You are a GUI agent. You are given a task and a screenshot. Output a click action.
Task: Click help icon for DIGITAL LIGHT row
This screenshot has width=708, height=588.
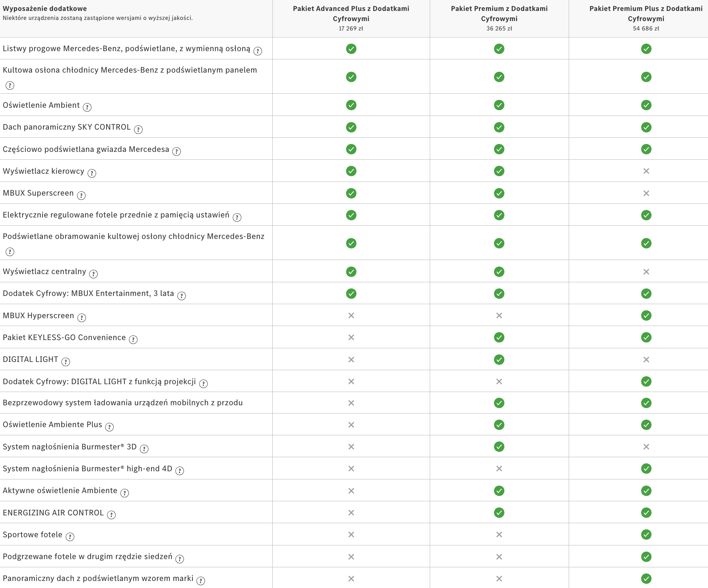coord(66,362)
